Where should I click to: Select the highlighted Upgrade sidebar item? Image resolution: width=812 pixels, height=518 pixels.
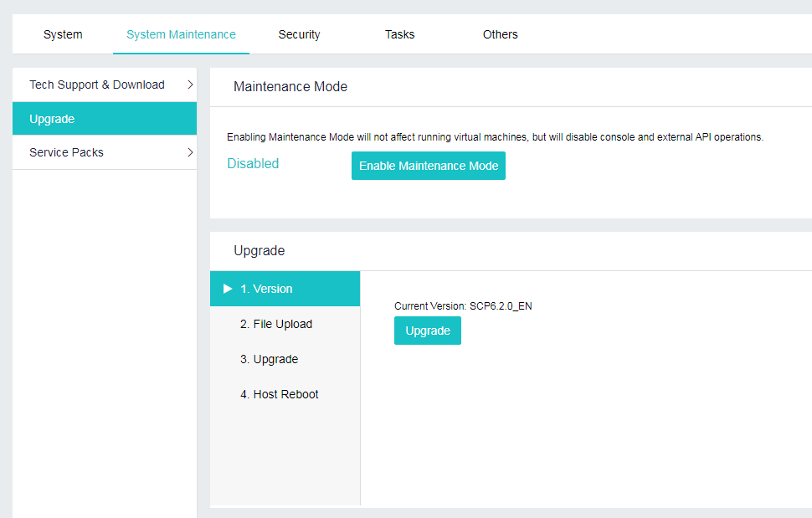(52, 119)
